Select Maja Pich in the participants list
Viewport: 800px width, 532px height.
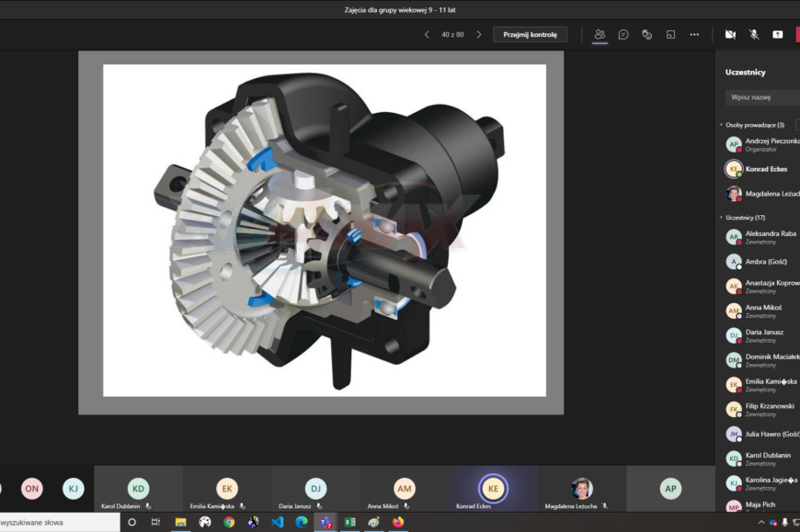coord(762,505)
